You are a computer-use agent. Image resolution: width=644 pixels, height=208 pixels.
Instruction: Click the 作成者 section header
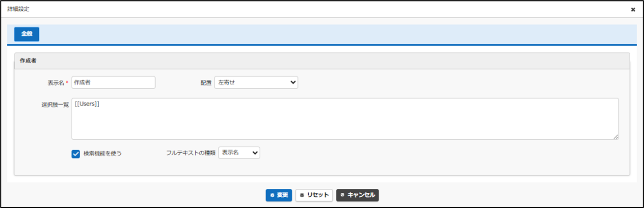(x=28, y=61)
